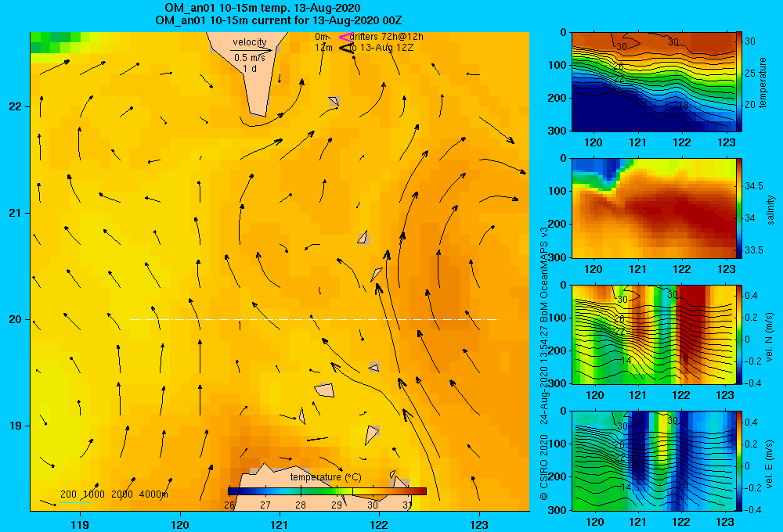This screenshot has height=532, width=783.
Task: Click the '14' contour label in vel. N section
Action: pyautogui.click(x=626, y=361)
